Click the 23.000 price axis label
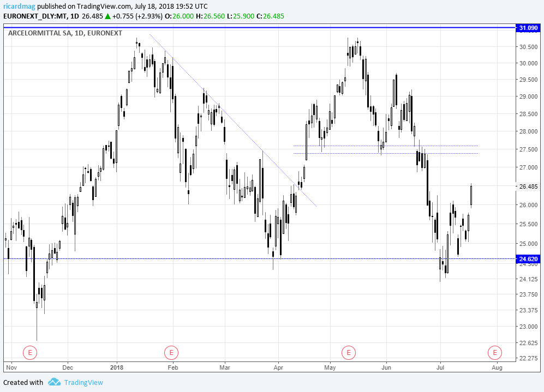 [528, 327]
